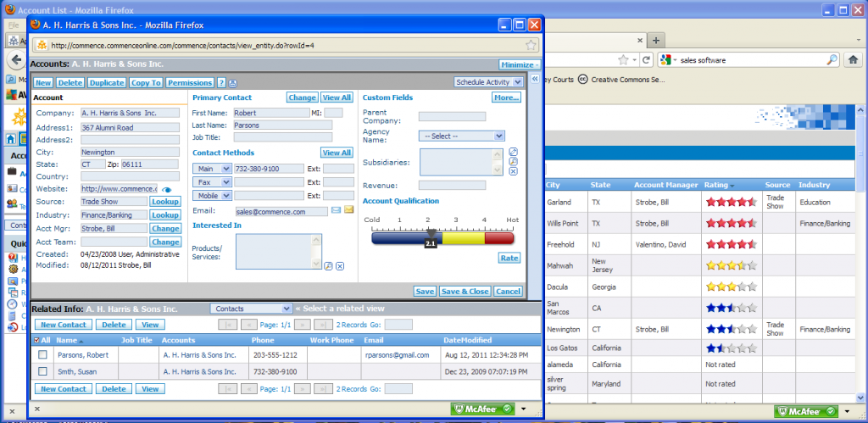Click the Permissions button
This screenshot has height=423, width=868.
pyautogui.click(x=190, y=82)
